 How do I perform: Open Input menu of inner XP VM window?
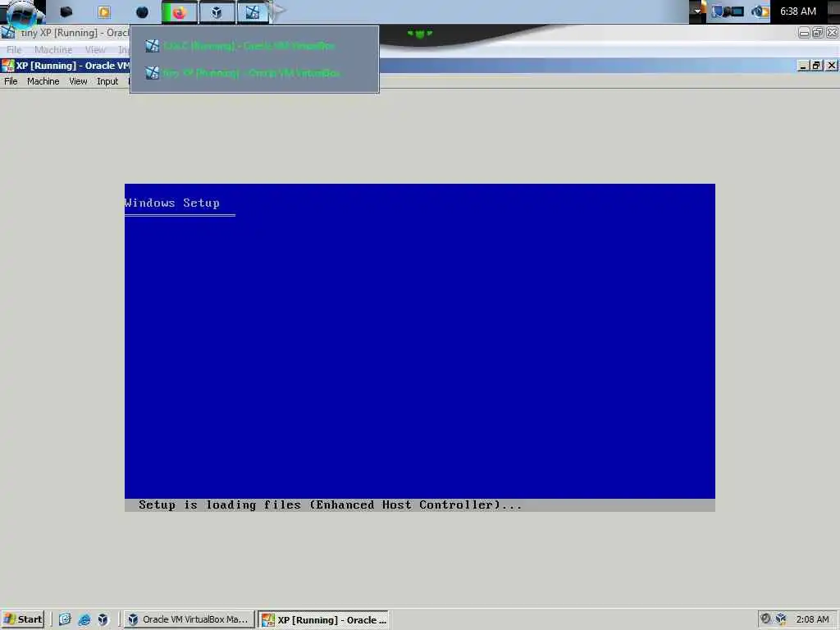[x=107, y=81]
